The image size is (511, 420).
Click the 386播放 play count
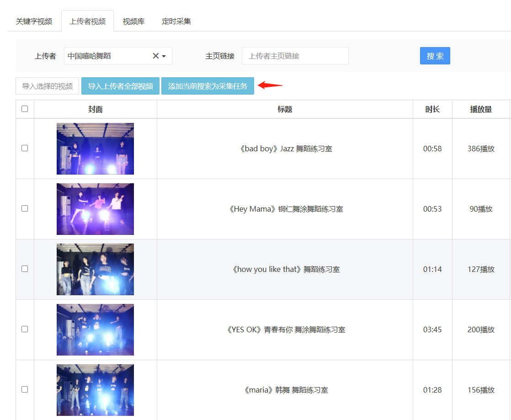[481, 149]
